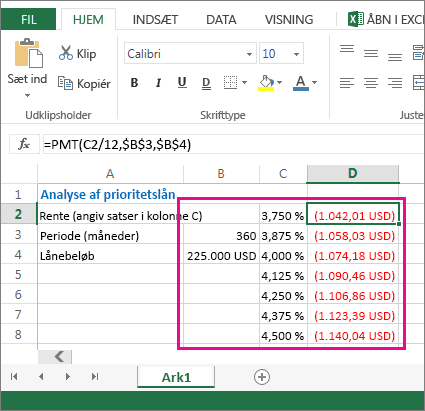
Task: Click the yellow fill color bucket
Action: [266, 83]
